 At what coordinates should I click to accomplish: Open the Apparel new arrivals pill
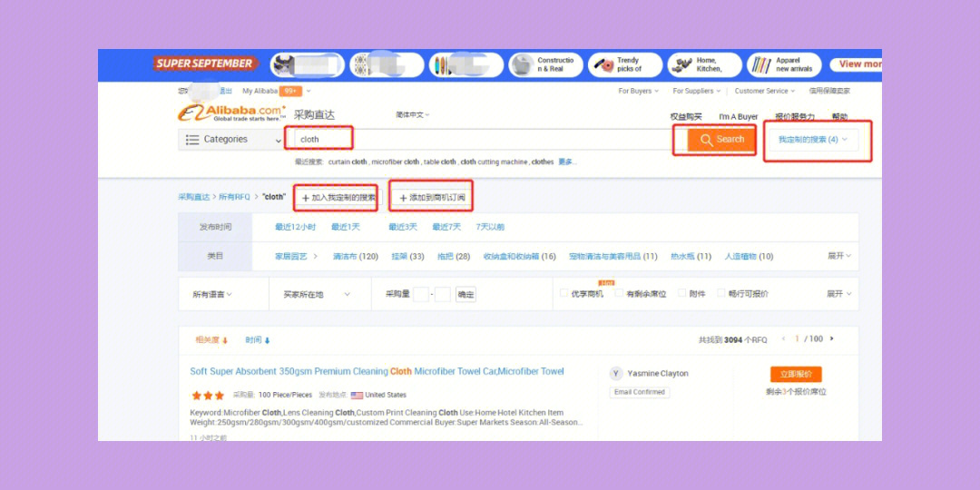point(784,65)
